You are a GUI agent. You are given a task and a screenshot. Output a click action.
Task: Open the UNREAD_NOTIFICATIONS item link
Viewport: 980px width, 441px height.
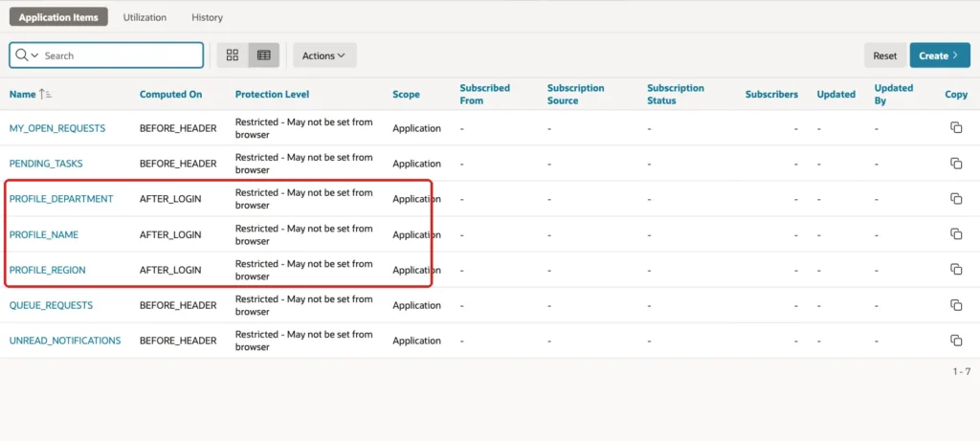pyautogui.click(x=65, y=341)
